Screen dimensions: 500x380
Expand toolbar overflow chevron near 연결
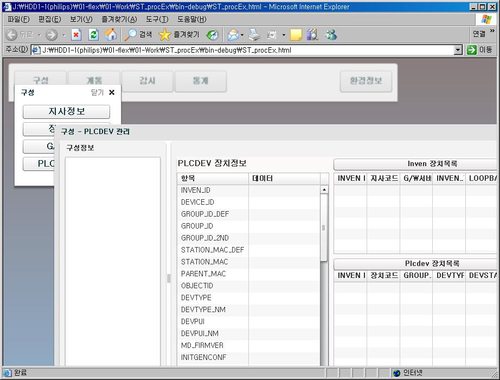[x=492, y=31]
